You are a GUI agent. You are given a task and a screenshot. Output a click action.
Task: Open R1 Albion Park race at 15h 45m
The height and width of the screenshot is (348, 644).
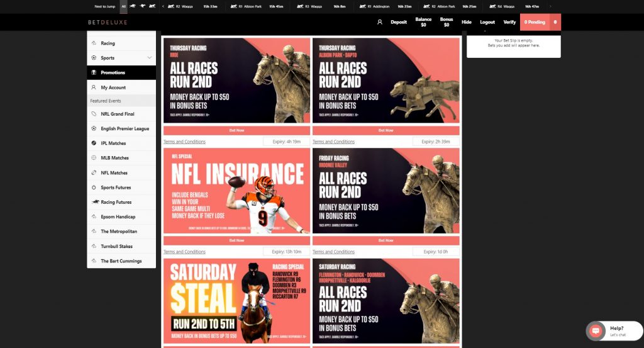pos(257,6)
